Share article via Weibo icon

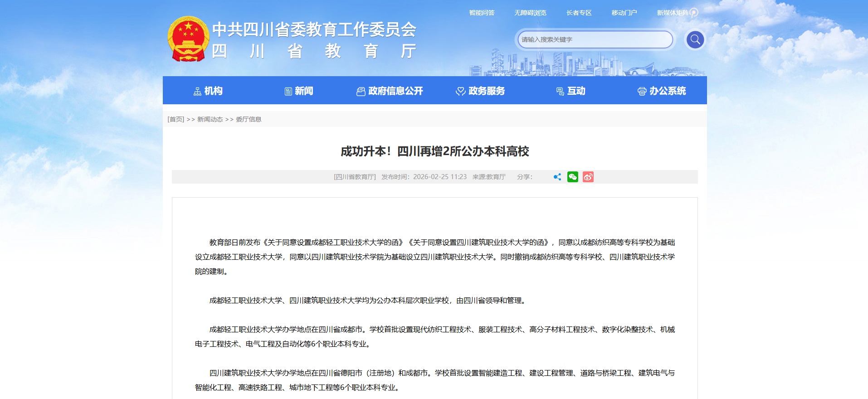coord(588,177)
